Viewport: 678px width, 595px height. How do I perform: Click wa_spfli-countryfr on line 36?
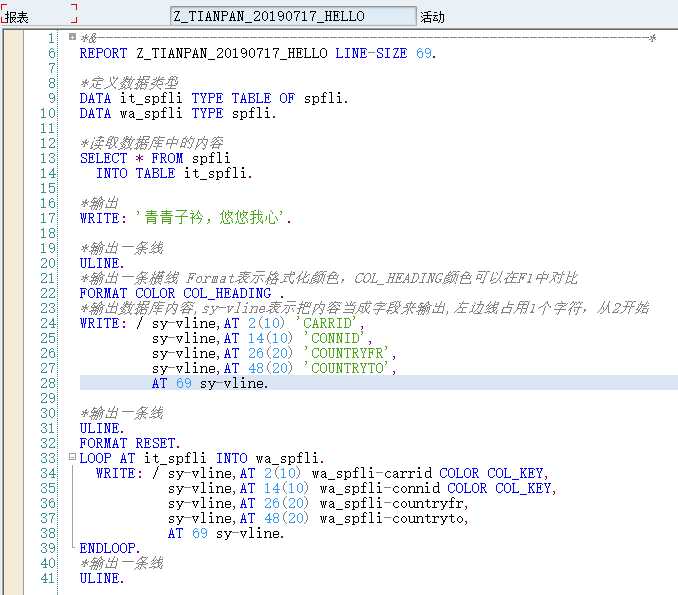click(x=391, y=503)
